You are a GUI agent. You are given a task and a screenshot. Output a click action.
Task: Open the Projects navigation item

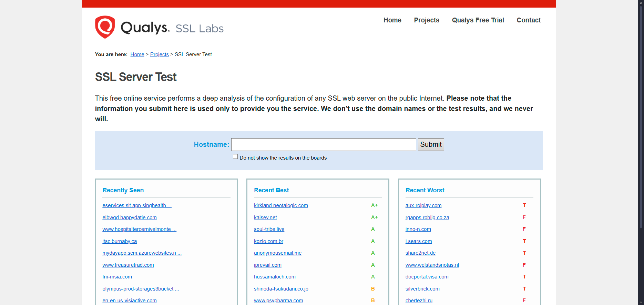pyautogui.click(x=427, y=20)
